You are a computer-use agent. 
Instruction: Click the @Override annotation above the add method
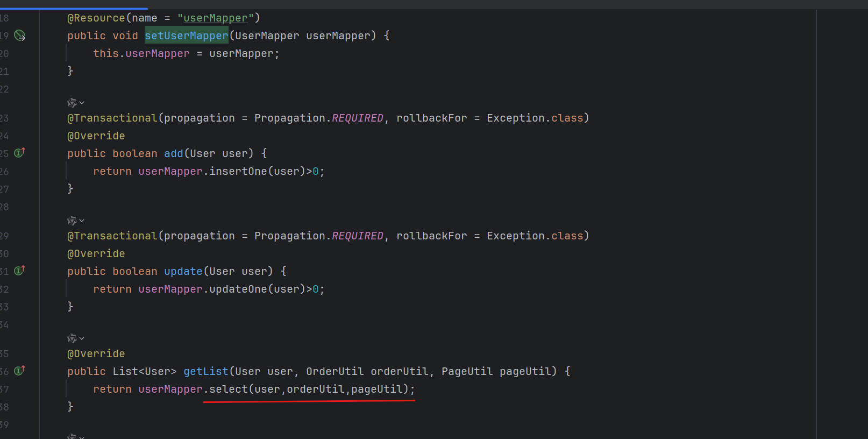[x=96, y=136]
